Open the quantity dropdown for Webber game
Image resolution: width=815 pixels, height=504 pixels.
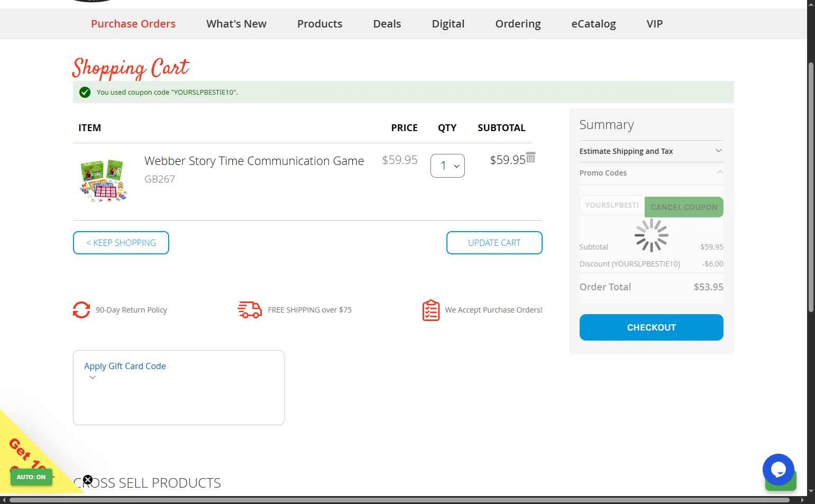(x=447, y=166)
